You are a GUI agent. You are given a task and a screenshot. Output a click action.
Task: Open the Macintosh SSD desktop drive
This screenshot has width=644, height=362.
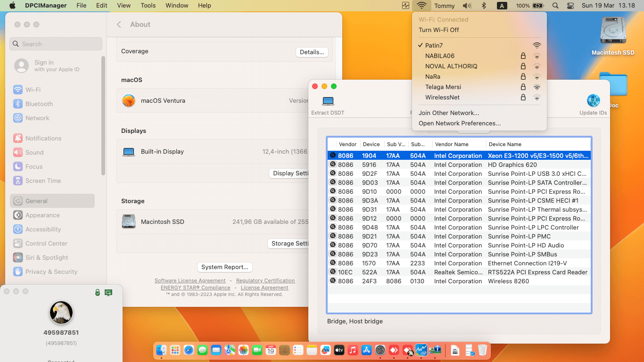click(613, 36)
